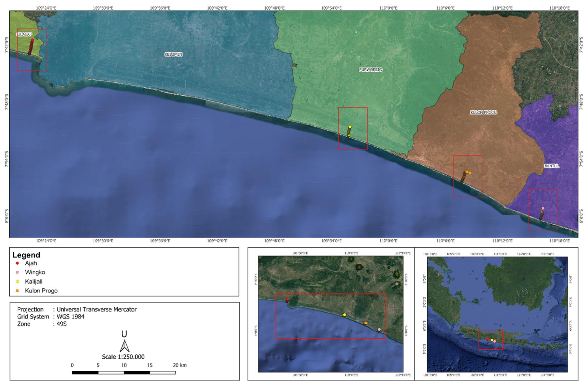Select the north arrow symbol
The height and width of the screenshot is (388, 588).
click(125, 346)
